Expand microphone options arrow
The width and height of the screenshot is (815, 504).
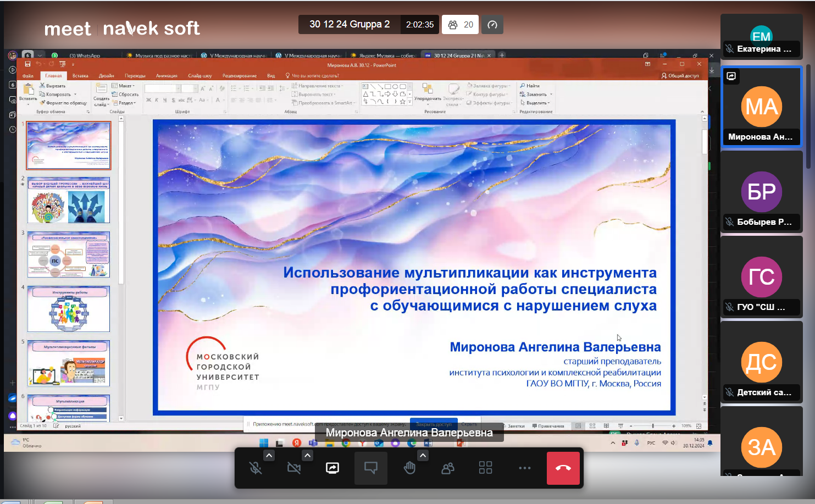269,455
